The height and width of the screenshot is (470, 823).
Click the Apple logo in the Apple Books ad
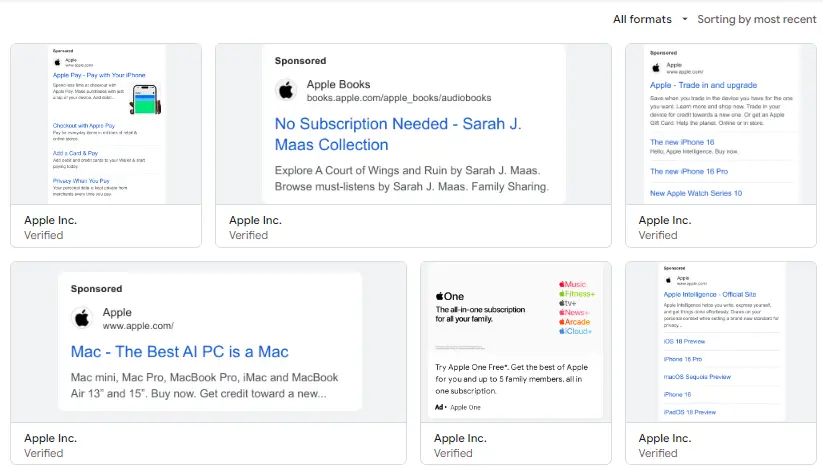[286, 91]
